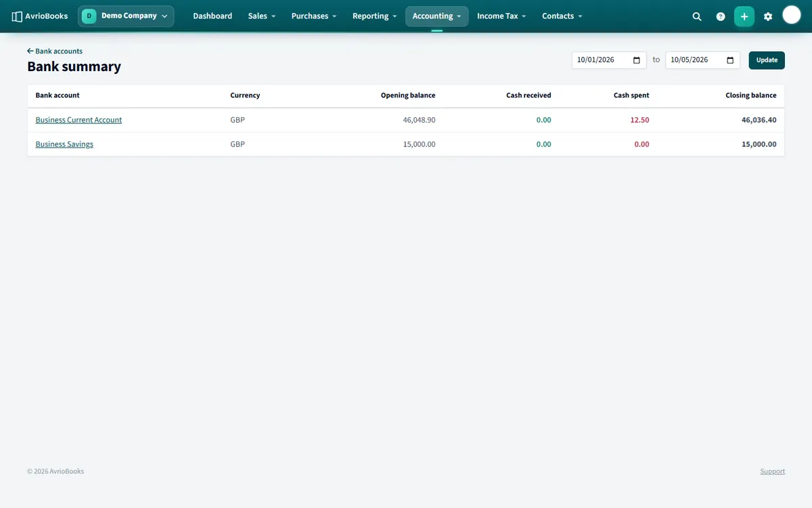Expand the Sales menu
Viewport: 812px width, 508px height.
coord(262,16)
